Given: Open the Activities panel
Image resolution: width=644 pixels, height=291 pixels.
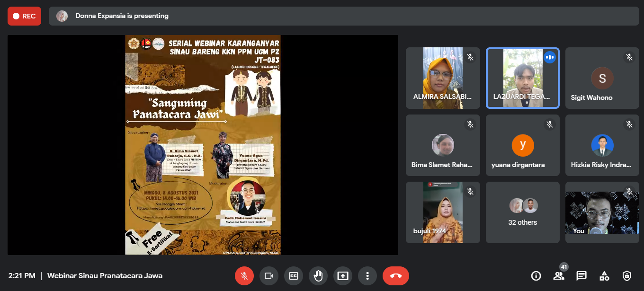Looking at the screenshot, I should 604,275.
